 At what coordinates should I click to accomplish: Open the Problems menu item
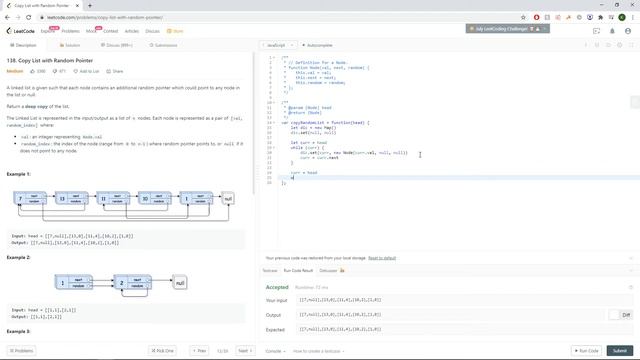click(71, 31)
